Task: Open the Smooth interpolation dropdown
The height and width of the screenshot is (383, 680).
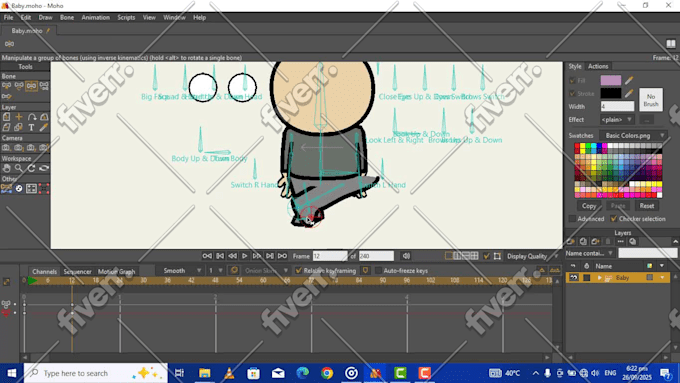Action: 181,271
